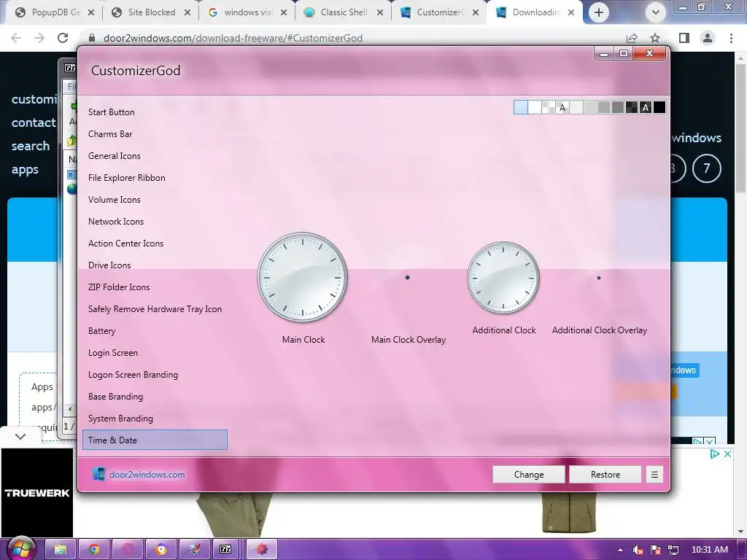Select the Additional Clock Overlay dot
Viewport: 747px width, 560px height.
tap(599, 278)
